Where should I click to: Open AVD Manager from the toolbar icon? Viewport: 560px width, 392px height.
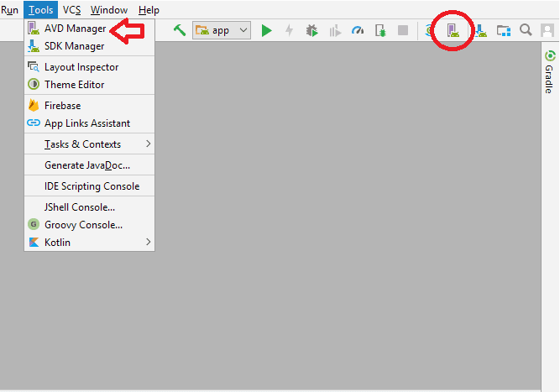click(x=453, y=31)
